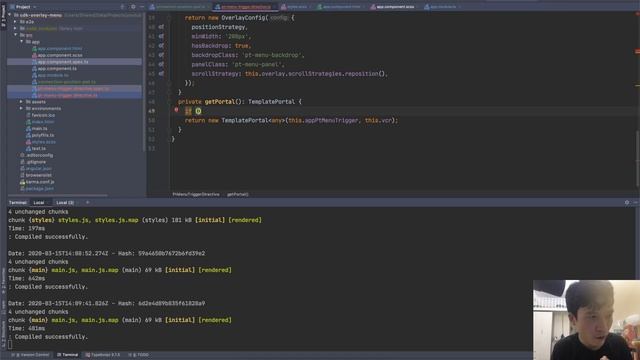Image resolution: width=640 pixels, height=360 pixels.
Task: Hide the terminal panel with minimize icon
Action: (x=635, y=202)
